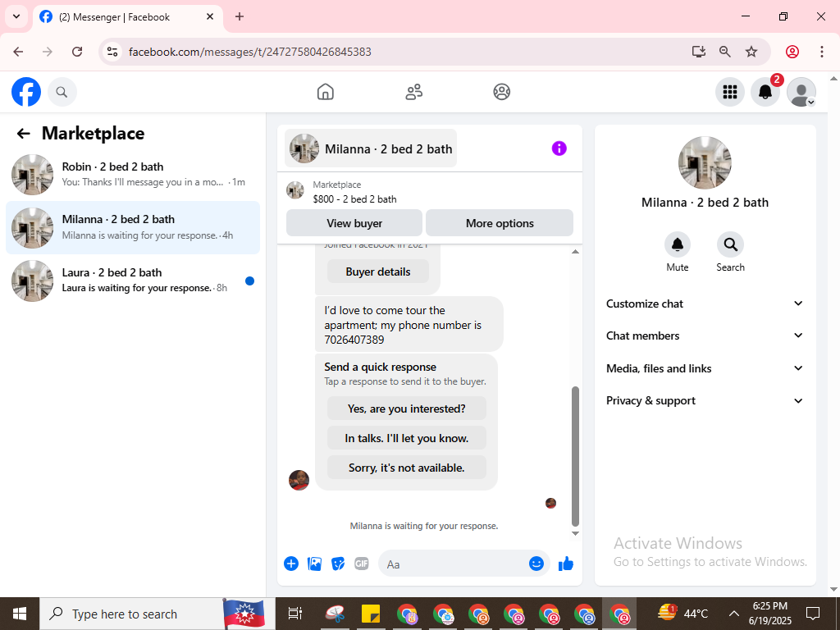Click the browser address bar URL
840x630 pixels.
coord(249,52)
